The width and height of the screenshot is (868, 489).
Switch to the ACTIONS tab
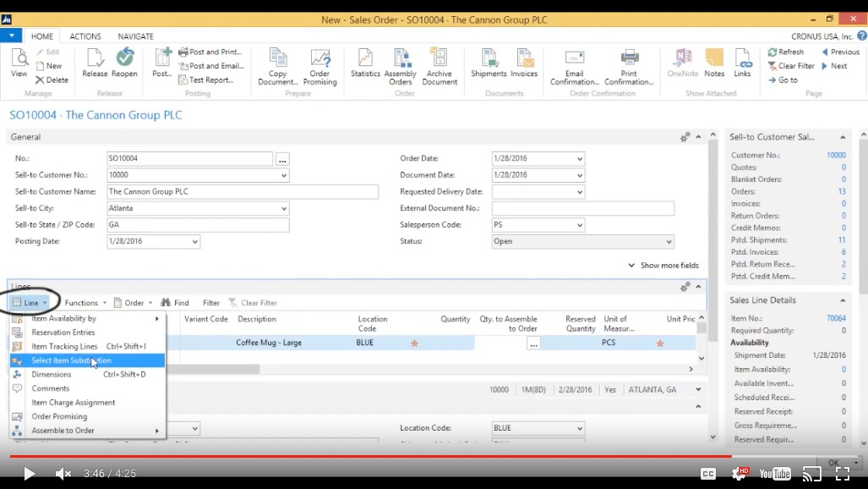pyautogui.click(x=85, y=36)
